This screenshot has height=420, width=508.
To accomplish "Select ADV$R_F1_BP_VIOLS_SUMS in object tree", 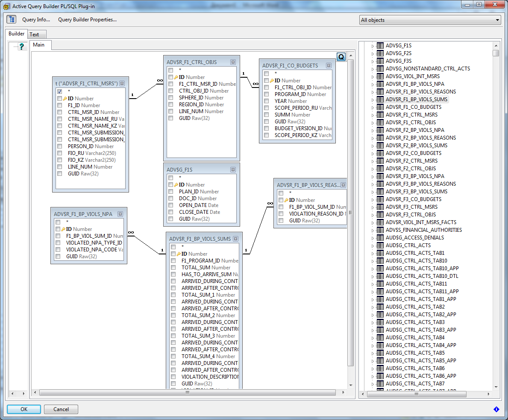I will point(416,99).
